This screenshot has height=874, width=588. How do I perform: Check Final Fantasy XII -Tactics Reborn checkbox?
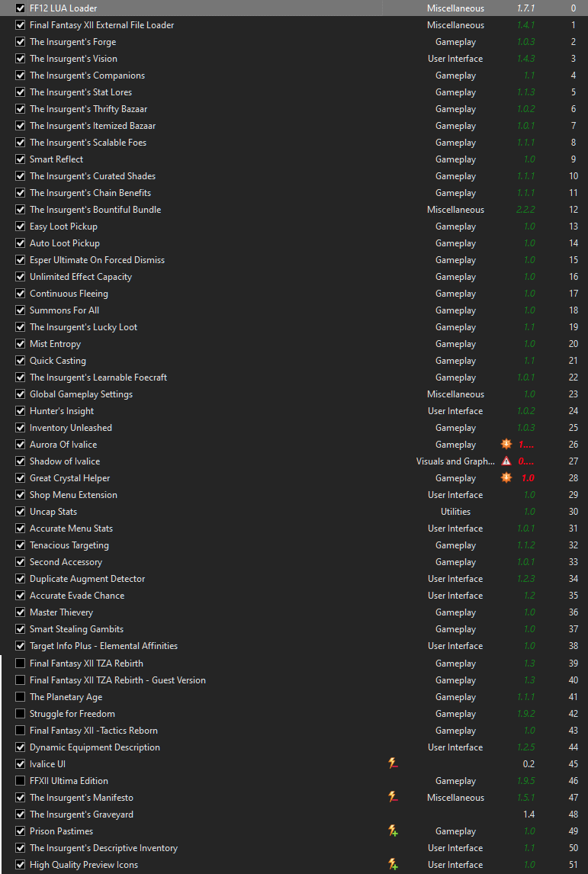click(20, 730)
